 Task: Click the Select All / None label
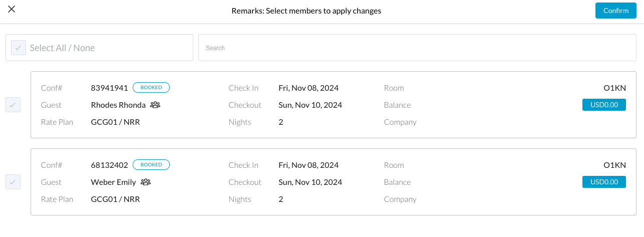point(62,48)
